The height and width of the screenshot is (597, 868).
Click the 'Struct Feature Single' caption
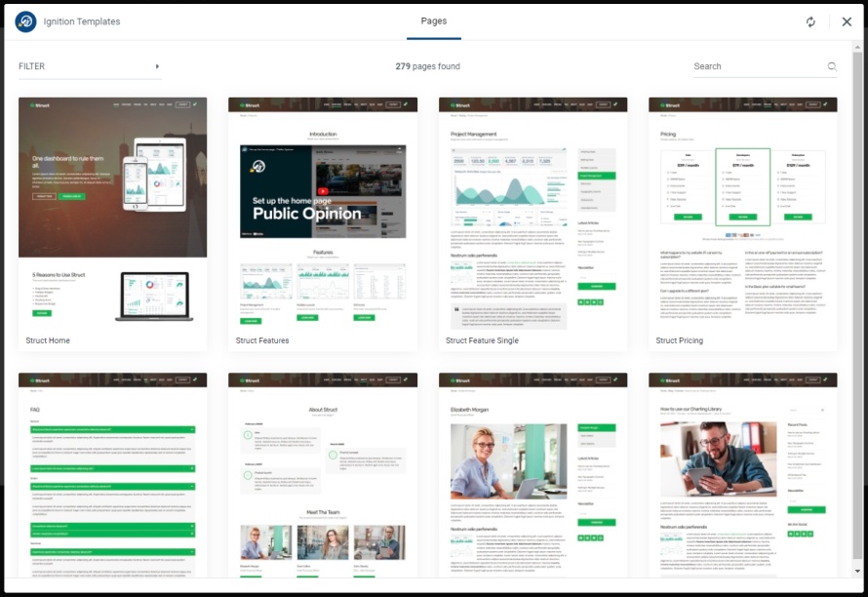pos(482,340)
